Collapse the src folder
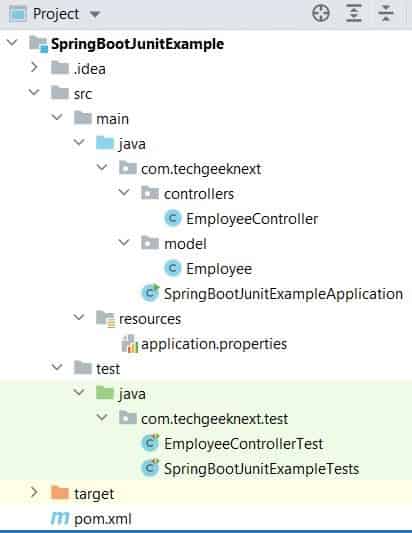 tap(34, 92)
